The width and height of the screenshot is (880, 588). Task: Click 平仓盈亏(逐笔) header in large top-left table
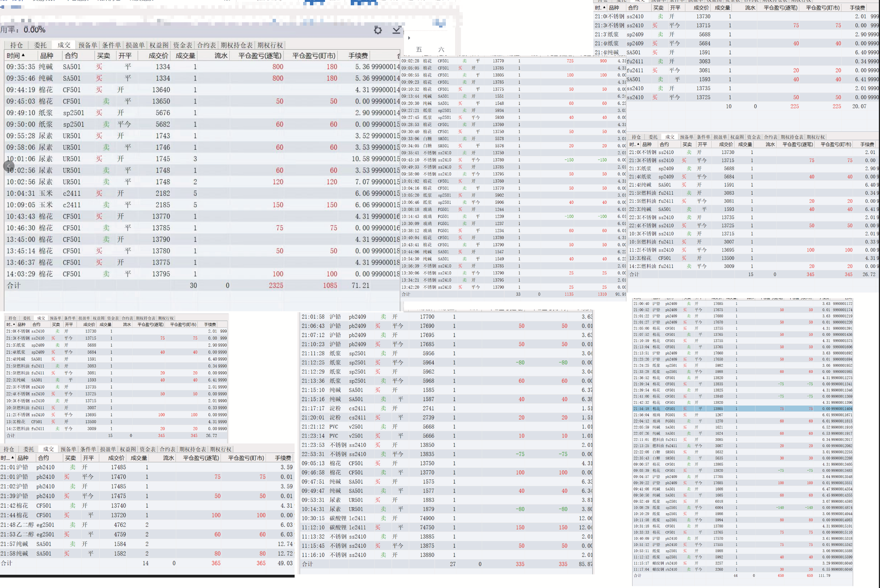260,56
